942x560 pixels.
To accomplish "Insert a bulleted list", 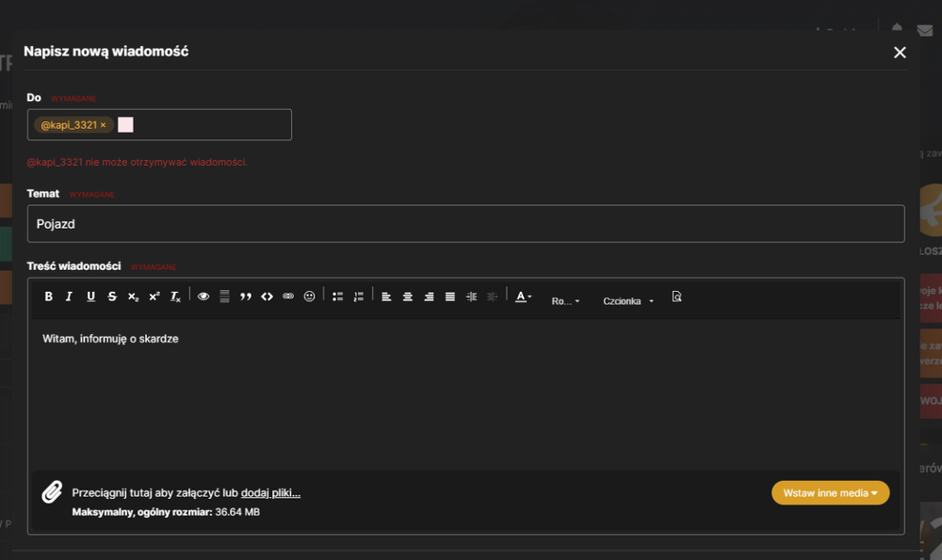I will coord(337,296).
